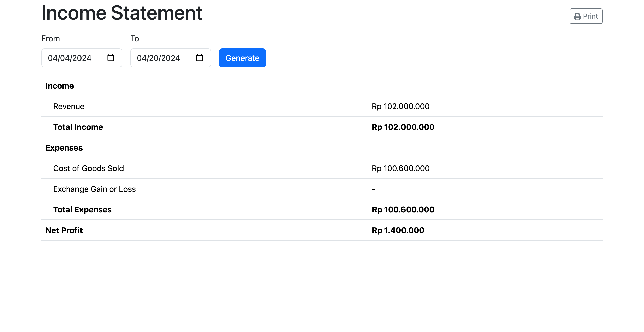
Task: Open the From date calendar picker
Action: pos(111,58)
